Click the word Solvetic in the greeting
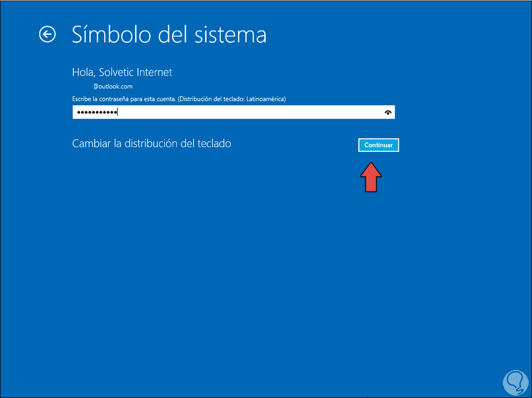 point(116,72)
